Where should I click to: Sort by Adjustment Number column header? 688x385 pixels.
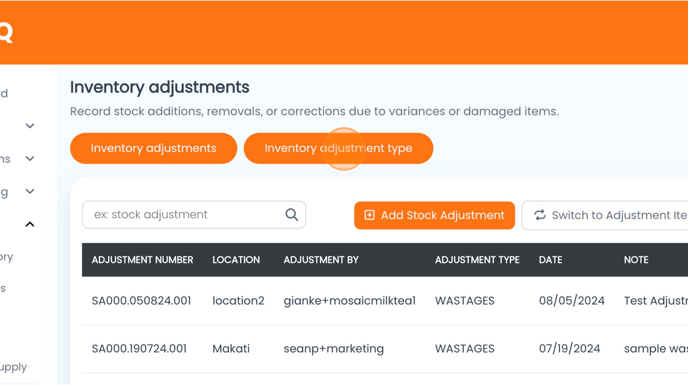click(x=143, y=260)
